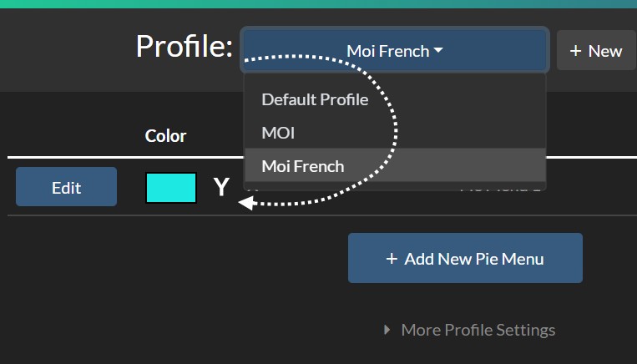Create a profile with the New button

click(596, 50)
